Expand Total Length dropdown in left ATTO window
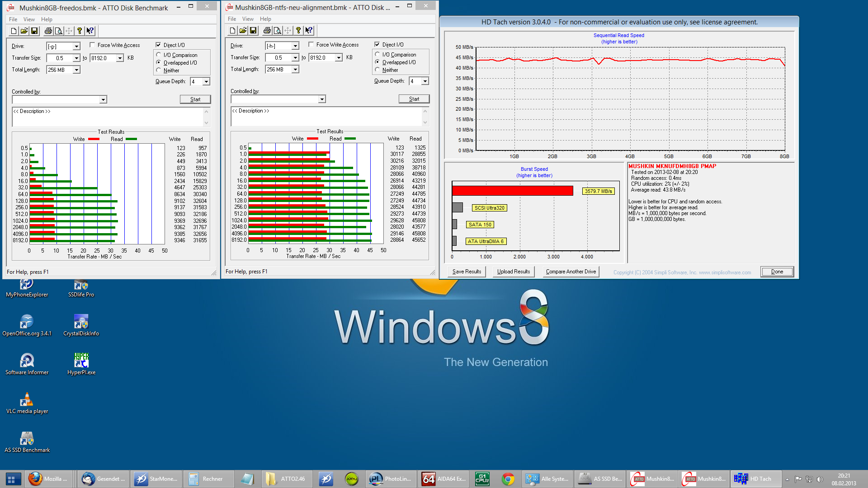 pos(76,70)
